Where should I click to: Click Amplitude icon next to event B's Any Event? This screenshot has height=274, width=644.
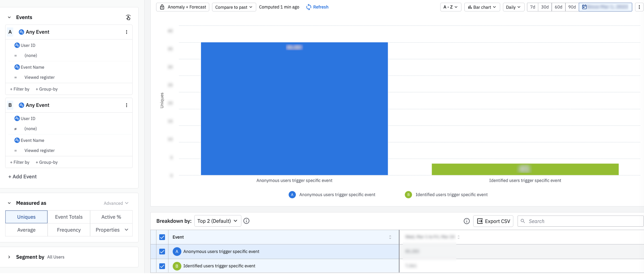click(21, 105)
